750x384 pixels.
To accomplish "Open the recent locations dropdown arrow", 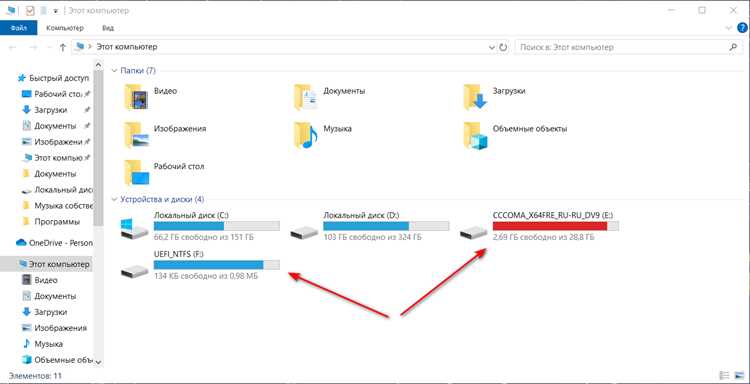I will click(49, 47).
